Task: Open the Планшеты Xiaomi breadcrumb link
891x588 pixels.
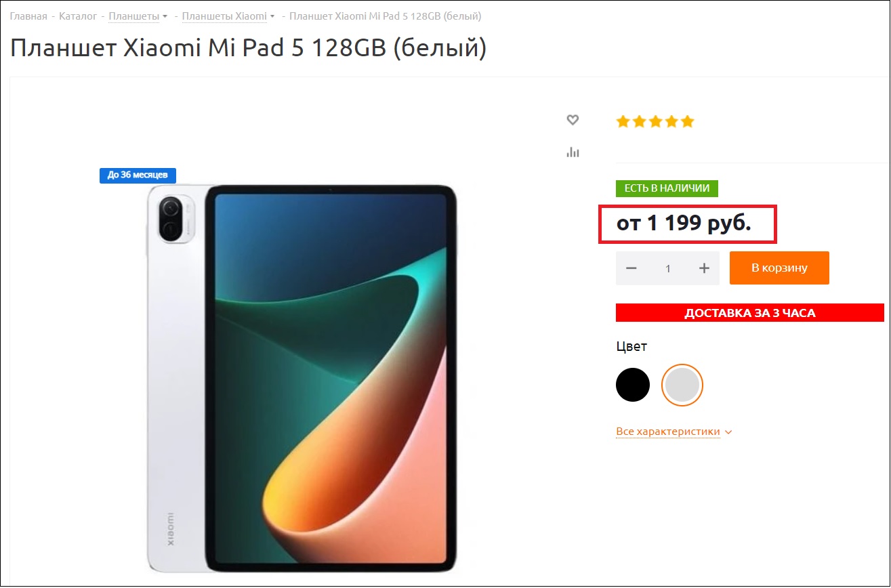Action: coord(224,16)
